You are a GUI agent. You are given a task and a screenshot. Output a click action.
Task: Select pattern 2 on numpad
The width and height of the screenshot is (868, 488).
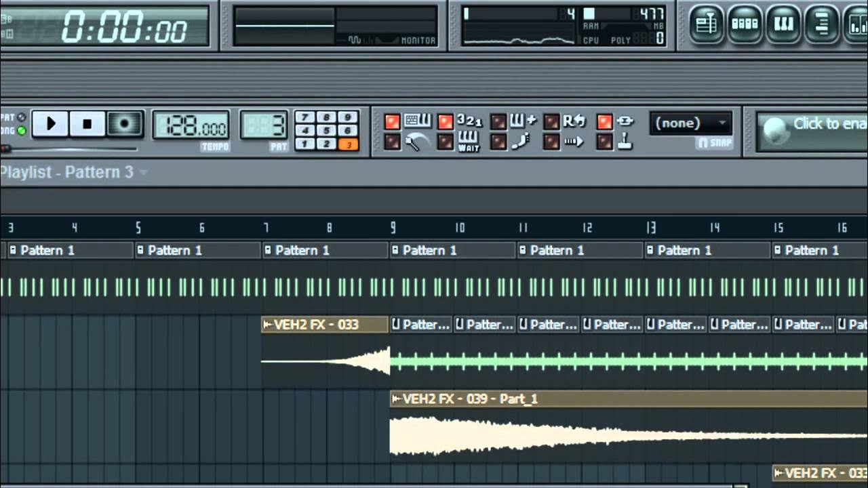[x=326, y=144]
